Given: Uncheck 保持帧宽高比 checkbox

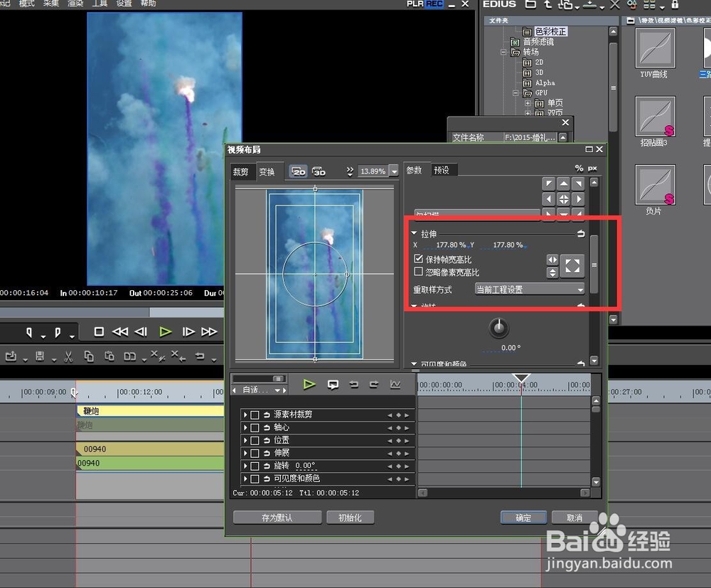Looking at the screenshot, I should pos(419,260).
